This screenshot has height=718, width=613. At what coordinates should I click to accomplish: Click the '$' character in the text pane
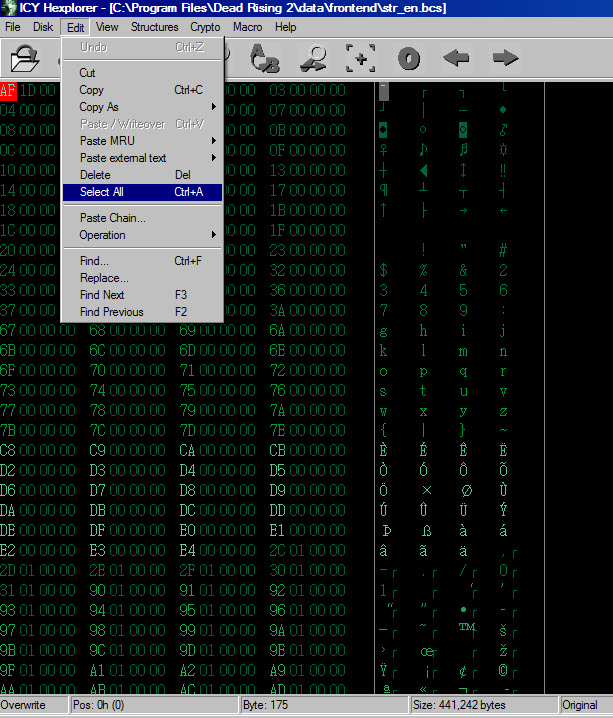(384, 270)
